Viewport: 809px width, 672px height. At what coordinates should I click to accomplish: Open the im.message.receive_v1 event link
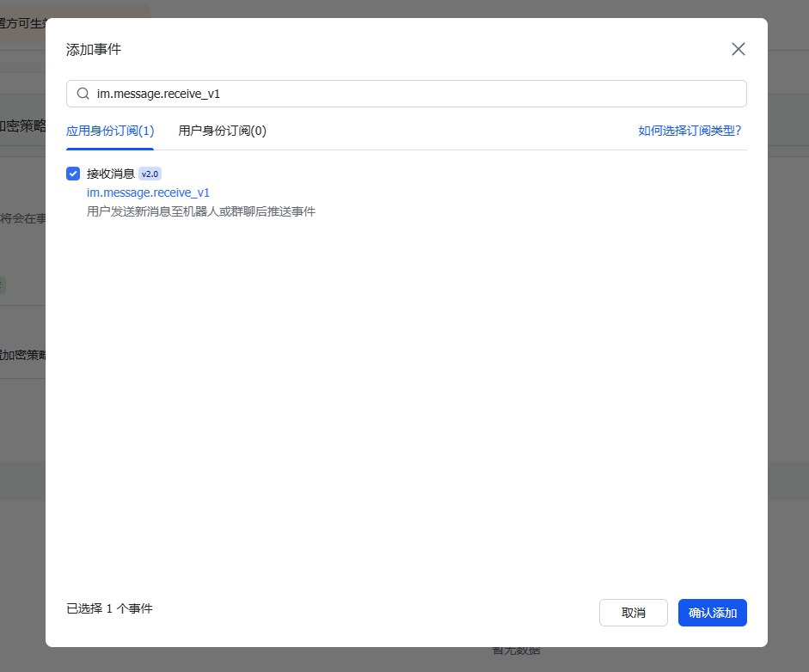pos(148,192)
